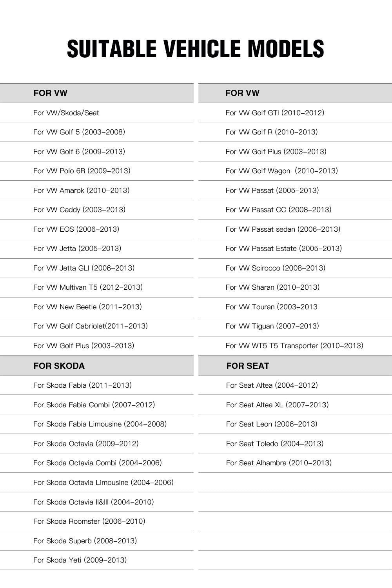Viewport: 392px width, 588px height.
Task: Click For VW Tiguan (2007-2013) entry
Action: pos(272,326)
